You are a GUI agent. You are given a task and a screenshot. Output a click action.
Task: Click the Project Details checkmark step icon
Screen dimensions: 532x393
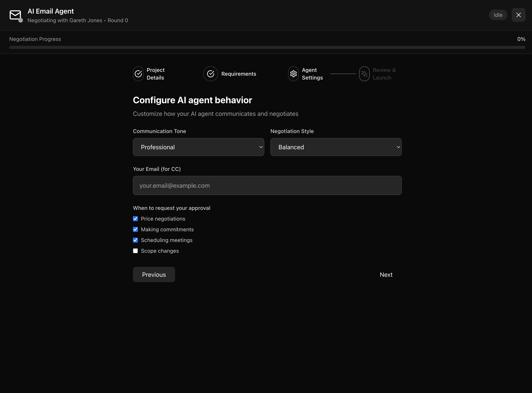[138, 74]
